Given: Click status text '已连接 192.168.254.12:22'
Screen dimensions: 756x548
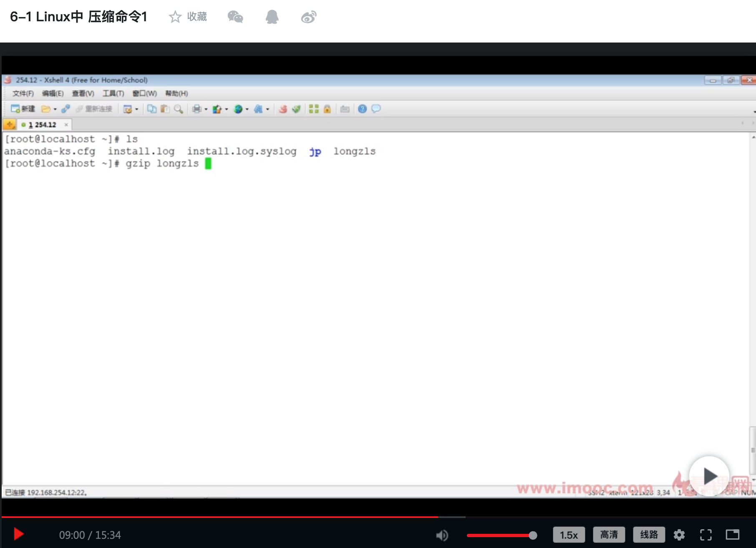Looking at the screenshot, I should click(x=46, y=493).
